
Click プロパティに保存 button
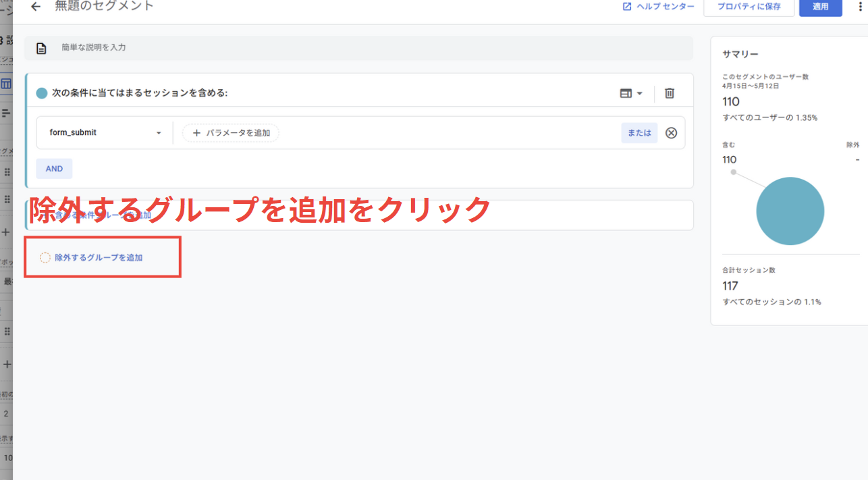point(749,7)
